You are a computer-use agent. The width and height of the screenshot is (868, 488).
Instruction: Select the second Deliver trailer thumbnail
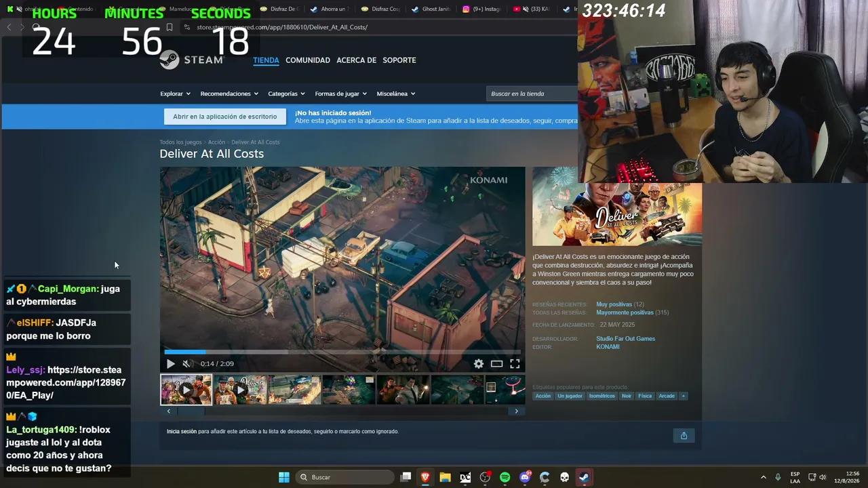coord(241,390)
